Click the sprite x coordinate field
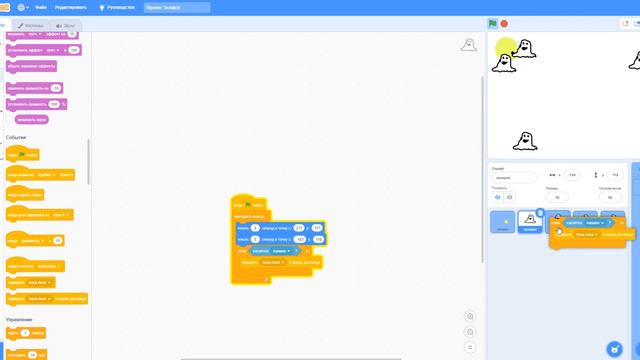The image size is (640, 360). point(572,175)
